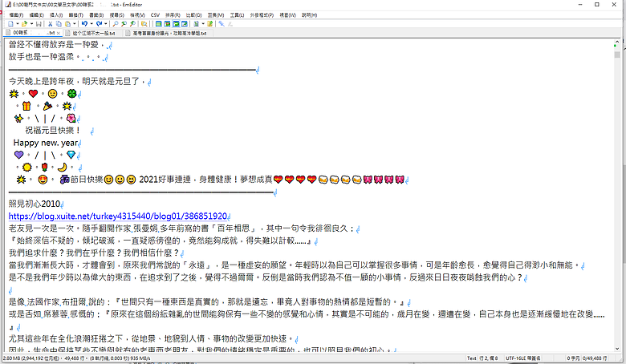Image resolution: width=626 pixels, height=364 pixels.
Task: Expand the Open file dropdown arrow
Action: 31,24
